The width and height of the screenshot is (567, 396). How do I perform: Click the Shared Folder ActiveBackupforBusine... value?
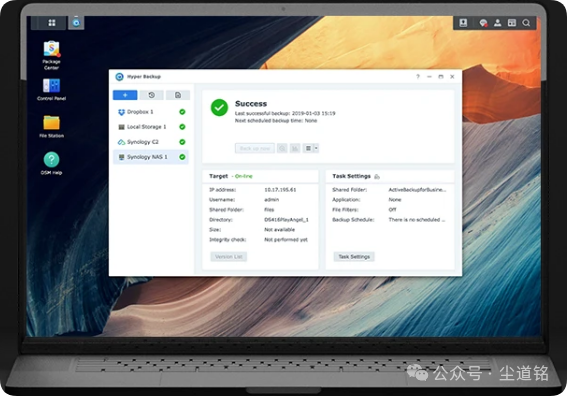tap(417, 190)
